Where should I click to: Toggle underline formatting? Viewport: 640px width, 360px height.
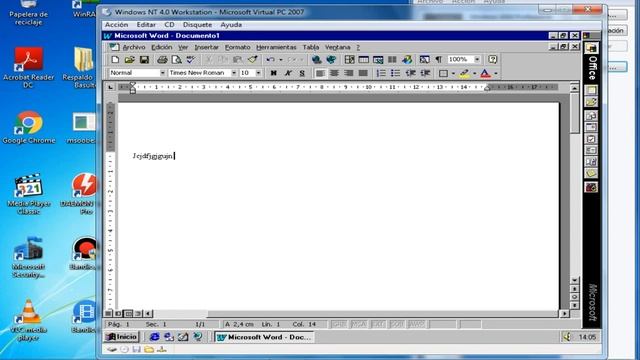[302, 73]
